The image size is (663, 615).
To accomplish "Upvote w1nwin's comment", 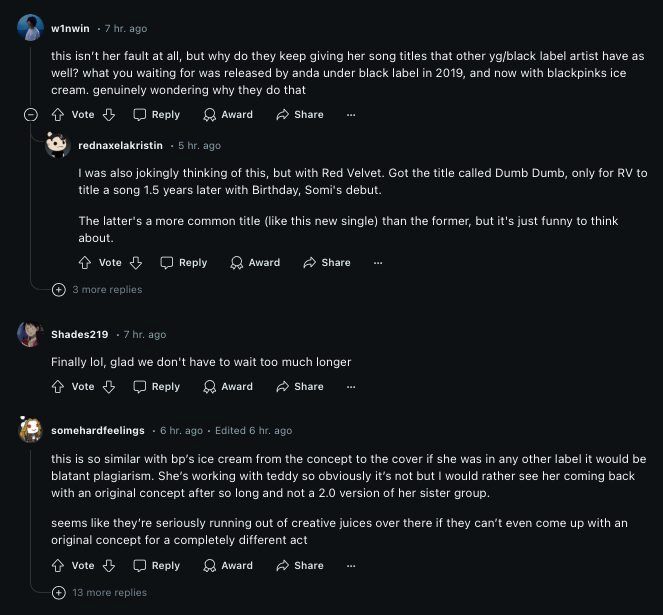I will [x=58, y=115].
